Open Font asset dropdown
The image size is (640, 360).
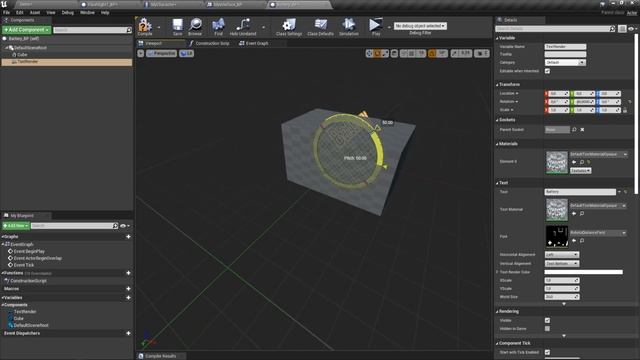point(598,233)
